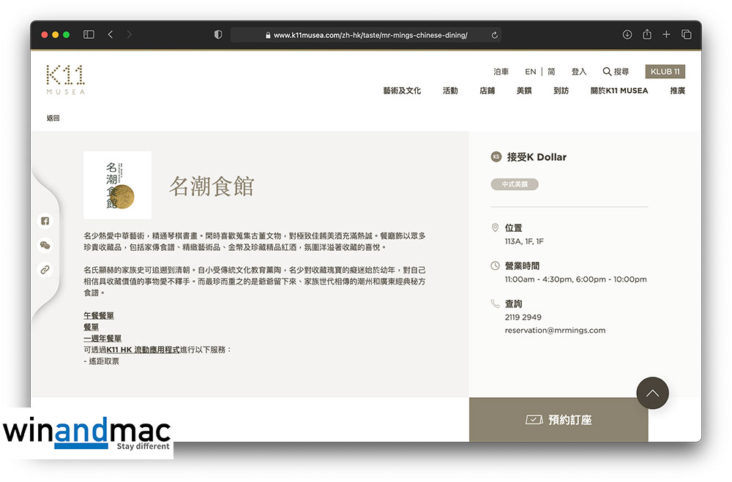Click the KLUB 11 button

[x=665, y=72]
